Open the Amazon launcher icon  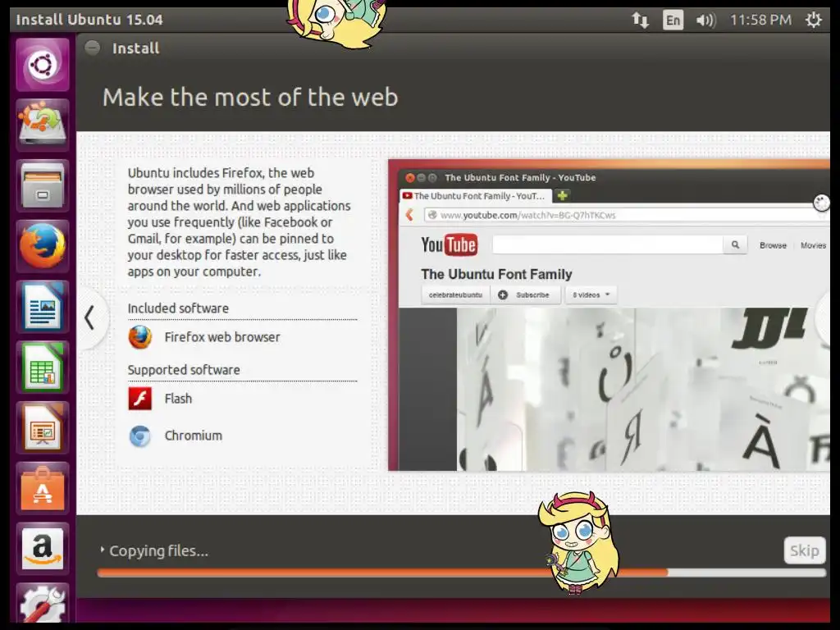coord(43,549)
